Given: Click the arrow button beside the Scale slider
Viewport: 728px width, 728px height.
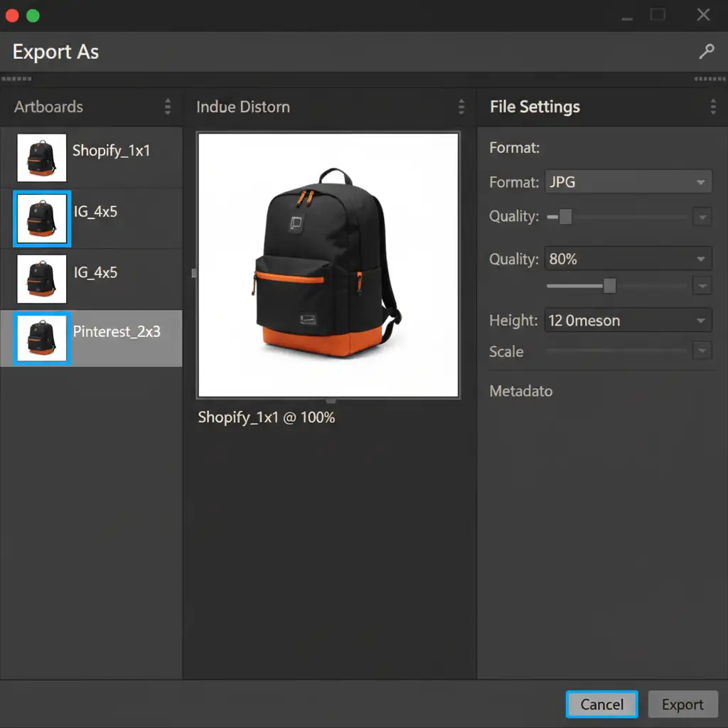Looking at the screenshot, I should [702, 350].
